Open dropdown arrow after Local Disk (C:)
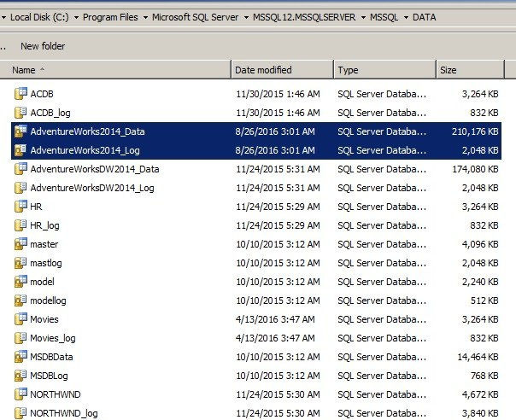Viewport: 516px width, 420px height. [76, 17]
